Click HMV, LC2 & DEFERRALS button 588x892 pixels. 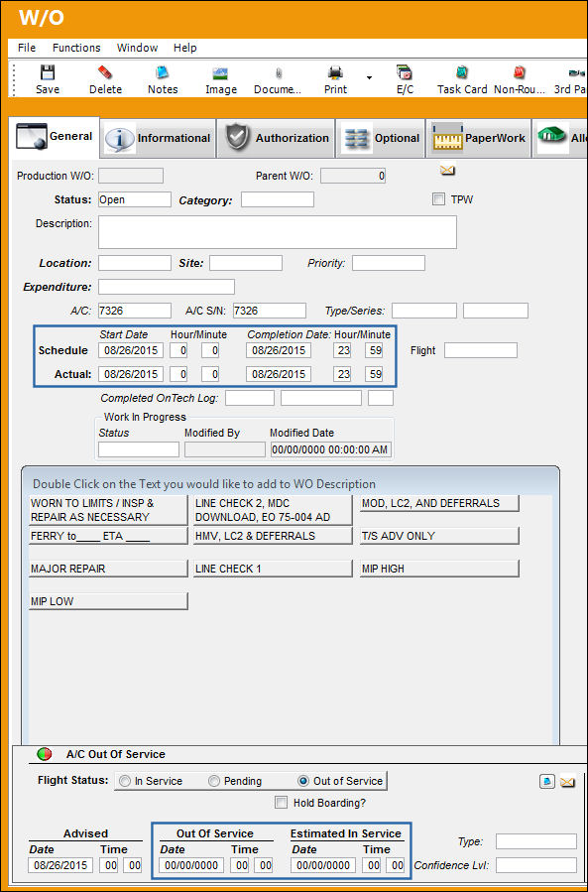pyautogui.click(x=273, y=536)
